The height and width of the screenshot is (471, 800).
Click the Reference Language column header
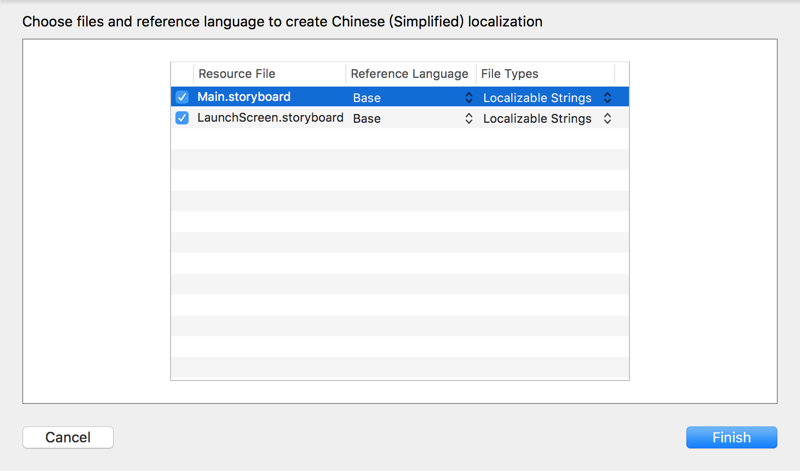point(409,74)
